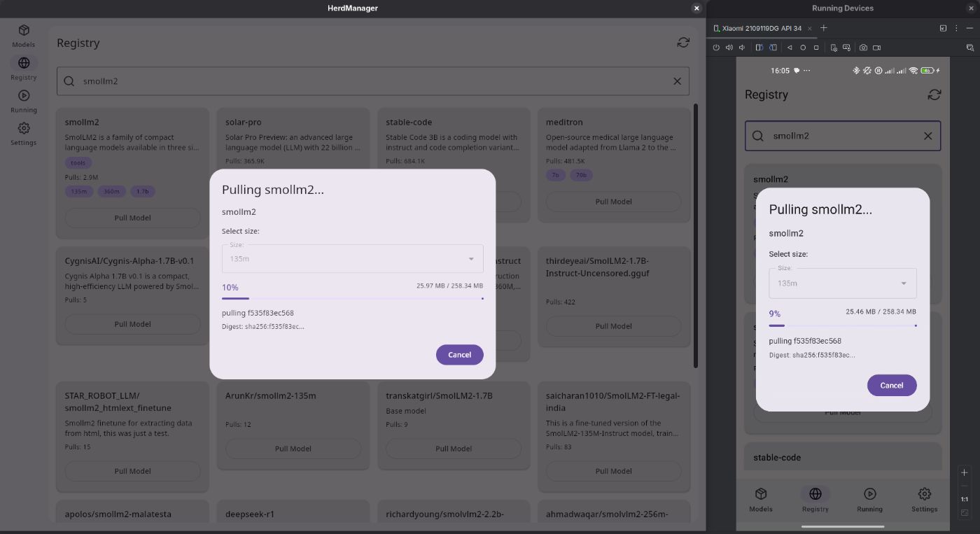Open the Running models panel
The image size is (980, 534).
pos(23,99)
